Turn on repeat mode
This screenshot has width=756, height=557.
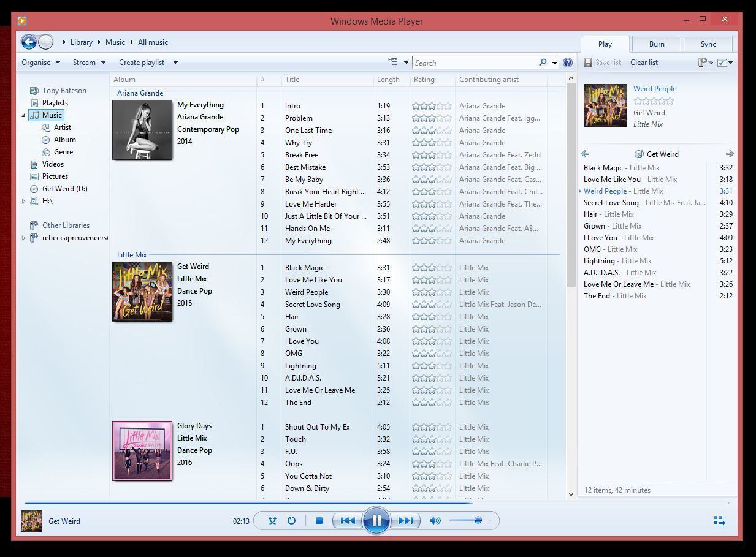point(291,520)
